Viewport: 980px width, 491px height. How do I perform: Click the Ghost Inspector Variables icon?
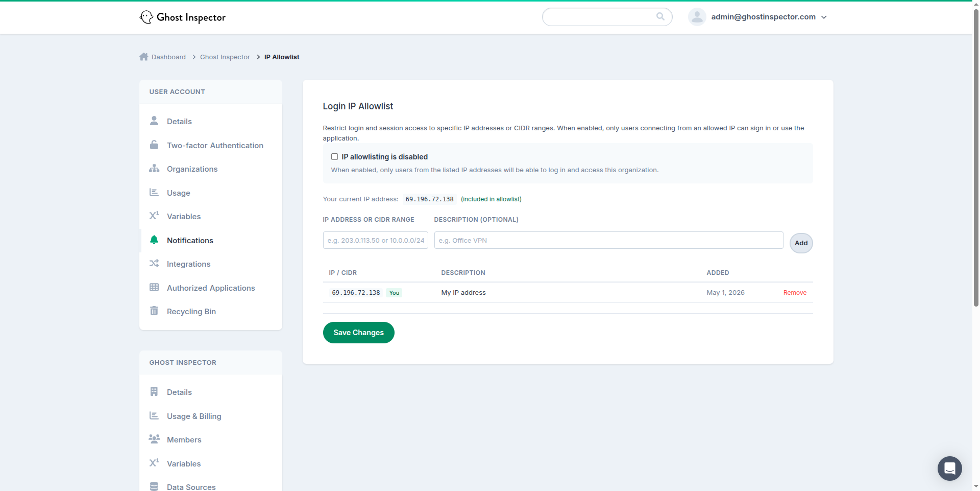tap(154, 463)
